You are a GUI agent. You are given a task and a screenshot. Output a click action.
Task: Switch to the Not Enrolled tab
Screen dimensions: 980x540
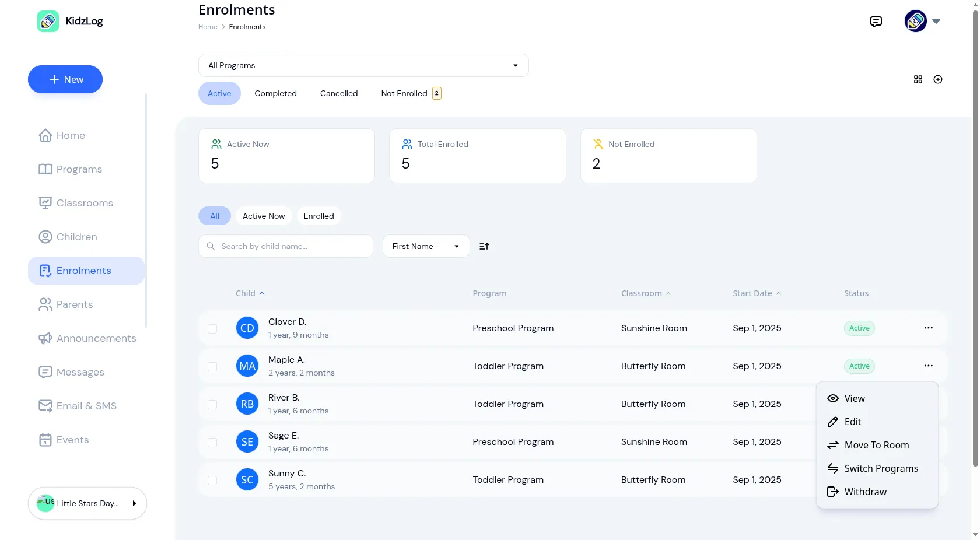pyautogui.click(x=411, y=93)
